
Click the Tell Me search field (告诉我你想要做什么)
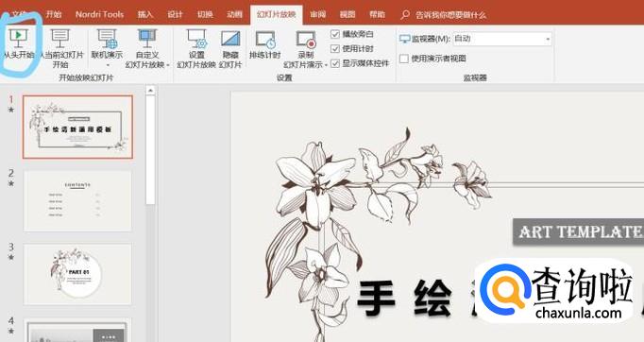(x=450, y=15)
